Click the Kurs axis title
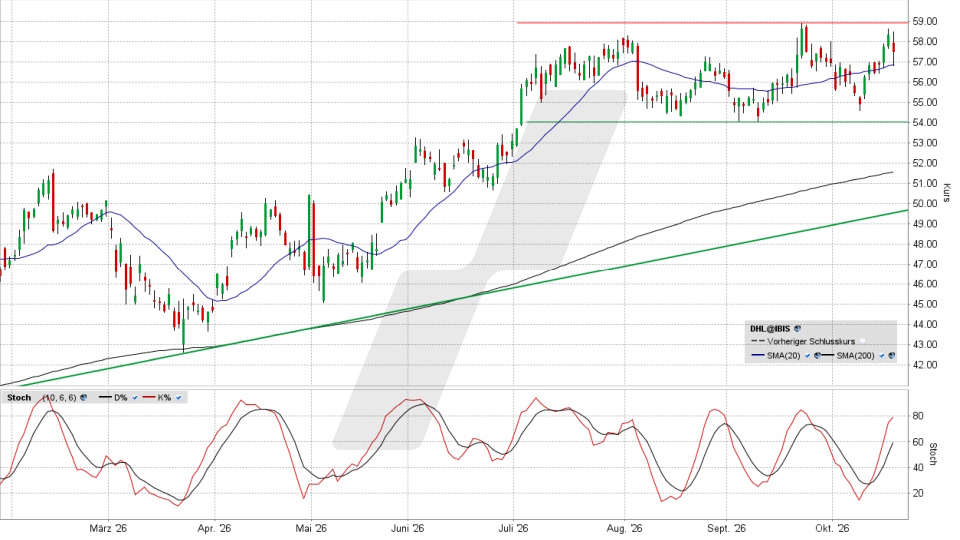 click(947, 192)
